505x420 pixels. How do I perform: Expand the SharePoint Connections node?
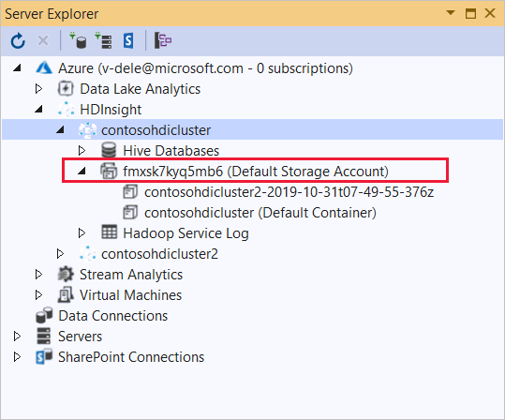coord(17,357)
